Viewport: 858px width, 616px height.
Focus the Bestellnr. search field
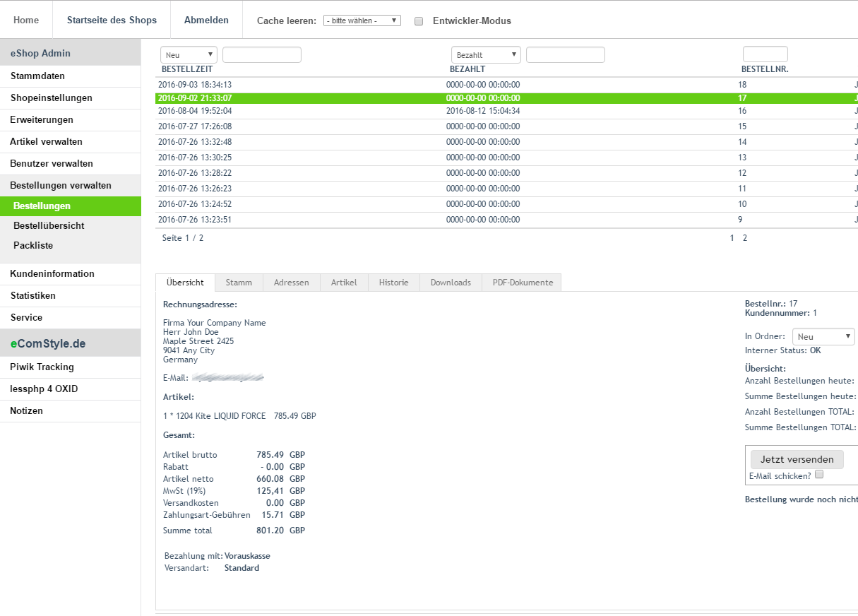765,54
